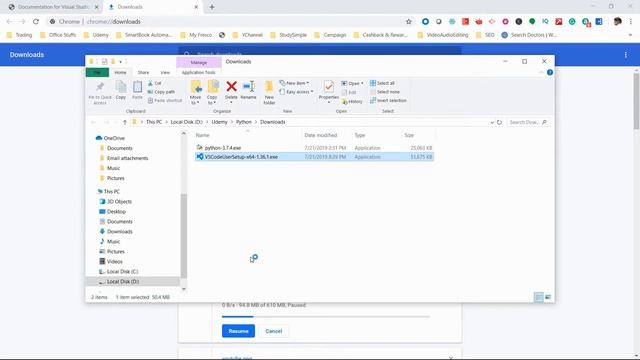The height and width of the screenshot is (360, 640).
Task: Sort by the Date modified column header
Action: [x=326, y=135]
